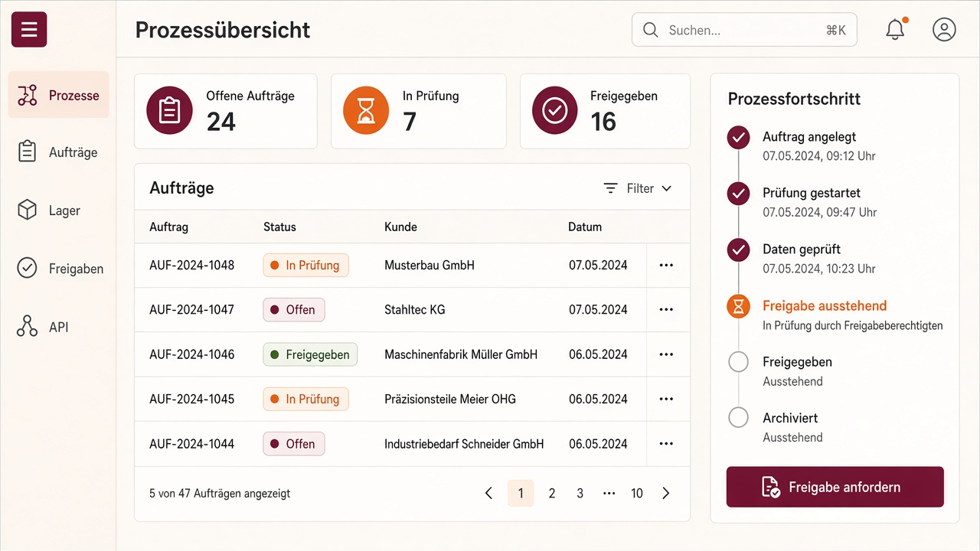Click the Freigegeben status badge
The height and width of the screenshot is (551, 980).
tap(310, 354)
